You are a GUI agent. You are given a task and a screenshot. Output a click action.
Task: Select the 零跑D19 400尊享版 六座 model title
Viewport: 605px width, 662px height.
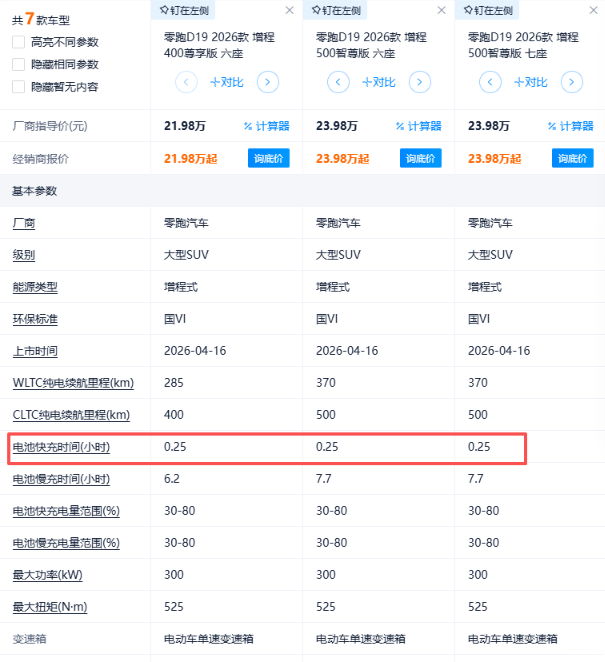[x=219, y=45]
